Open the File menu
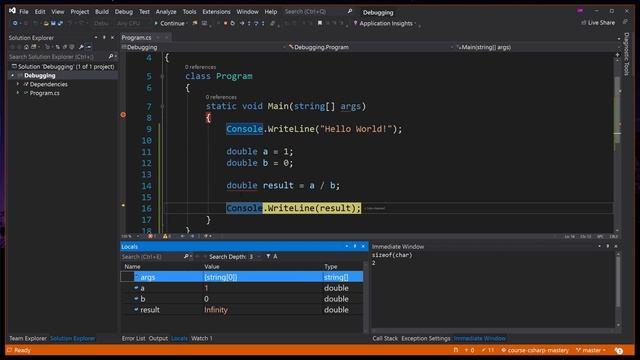The height and width of the screenshot is (360, 640). (24, 11)
